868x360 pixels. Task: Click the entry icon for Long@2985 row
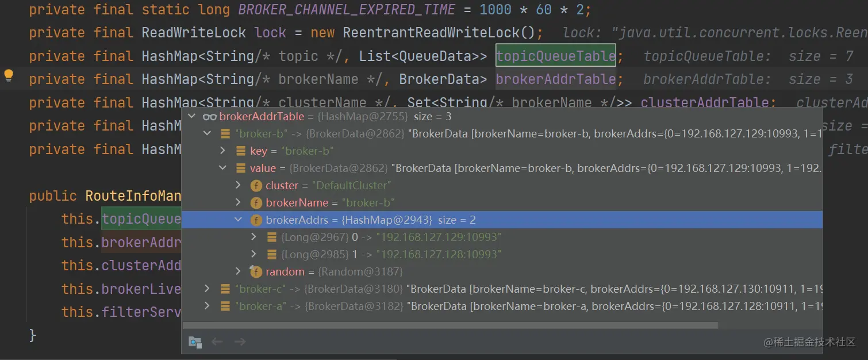pos(272,254)
